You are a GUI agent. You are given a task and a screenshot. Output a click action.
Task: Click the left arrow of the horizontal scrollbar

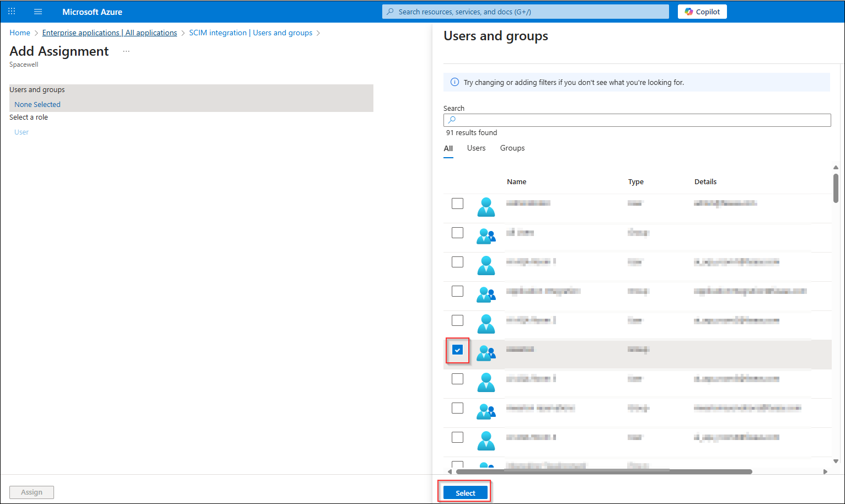(450, 471)
